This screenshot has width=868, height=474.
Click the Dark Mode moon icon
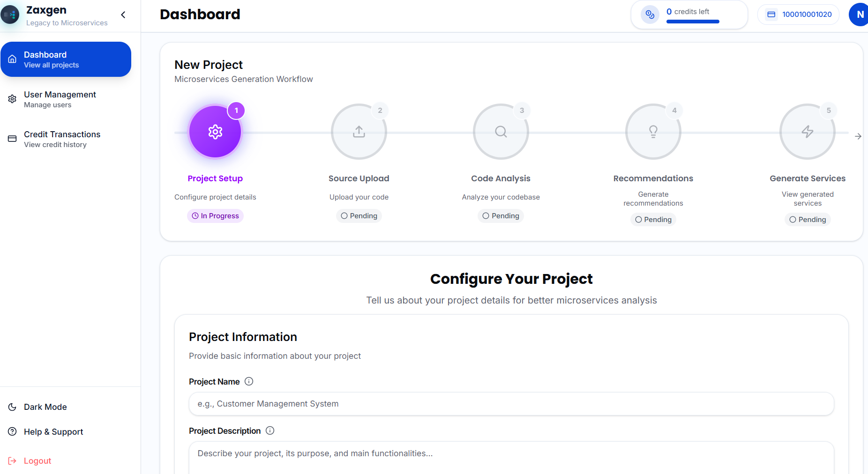pyautogui.click(x=12, y=407)
